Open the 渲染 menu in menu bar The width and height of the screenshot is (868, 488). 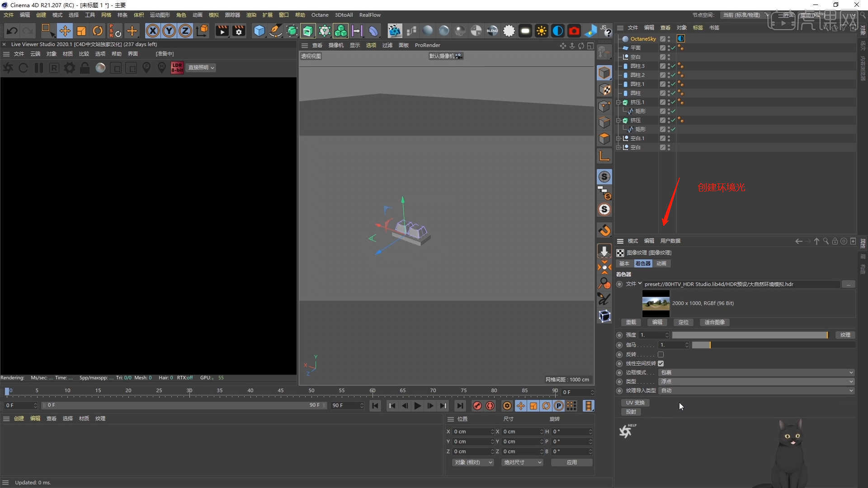(x=251, y=15)
